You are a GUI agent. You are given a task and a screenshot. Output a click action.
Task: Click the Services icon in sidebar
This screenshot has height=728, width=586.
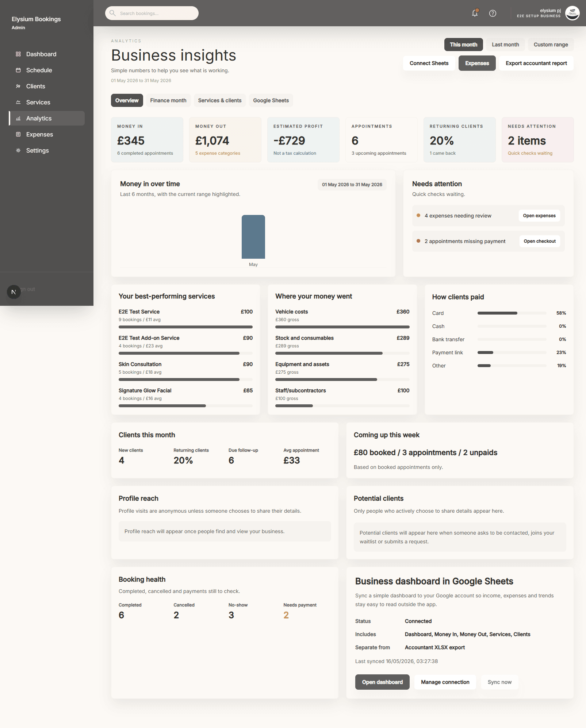18,102
